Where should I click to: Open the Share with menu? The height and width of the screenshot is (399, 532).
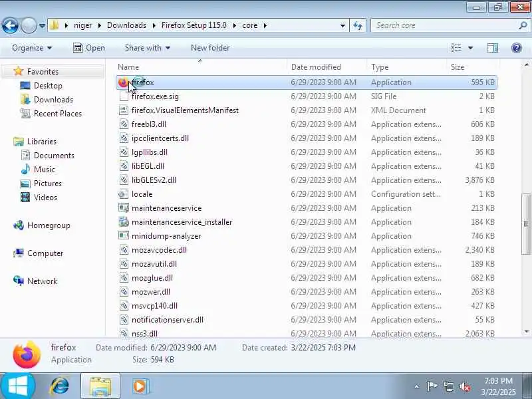click(147, 48)
